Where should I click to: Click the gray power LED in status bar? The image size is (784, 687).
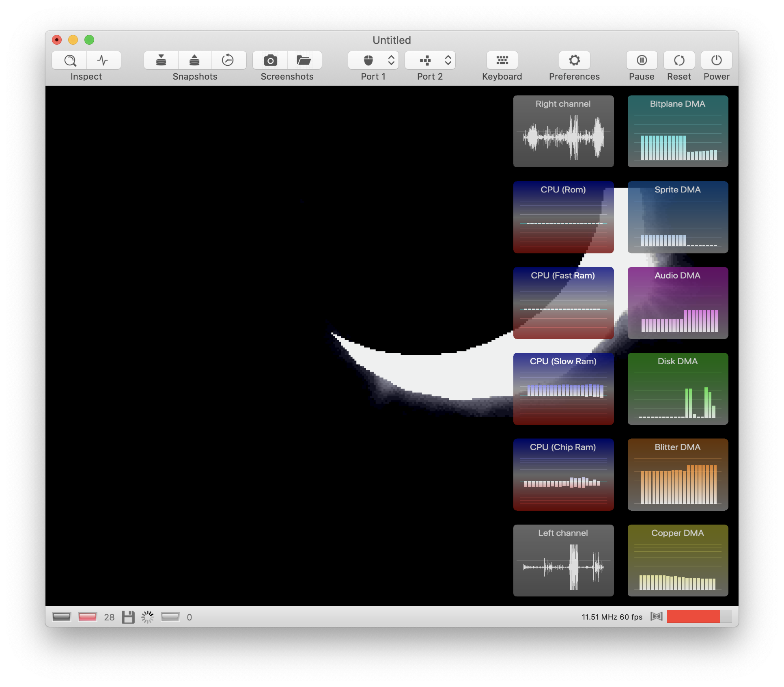coord(62,617)
